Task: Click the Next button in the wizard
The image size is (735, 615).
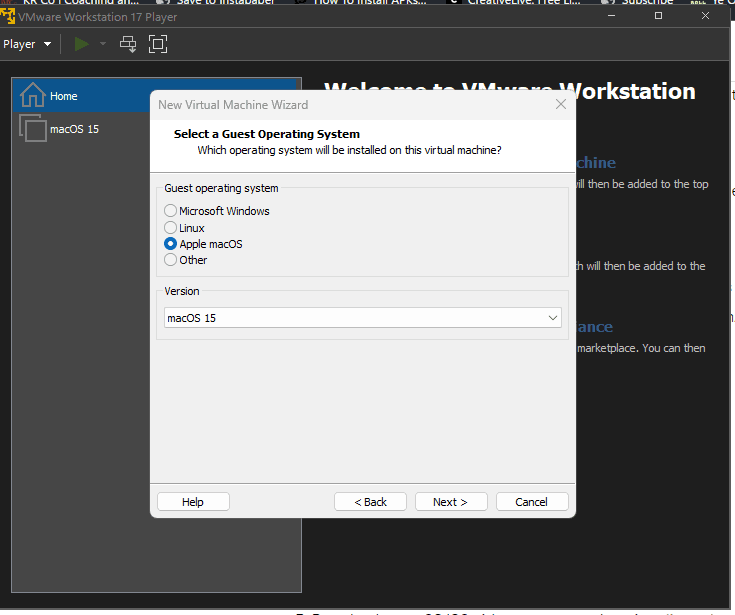Action: 450,502
